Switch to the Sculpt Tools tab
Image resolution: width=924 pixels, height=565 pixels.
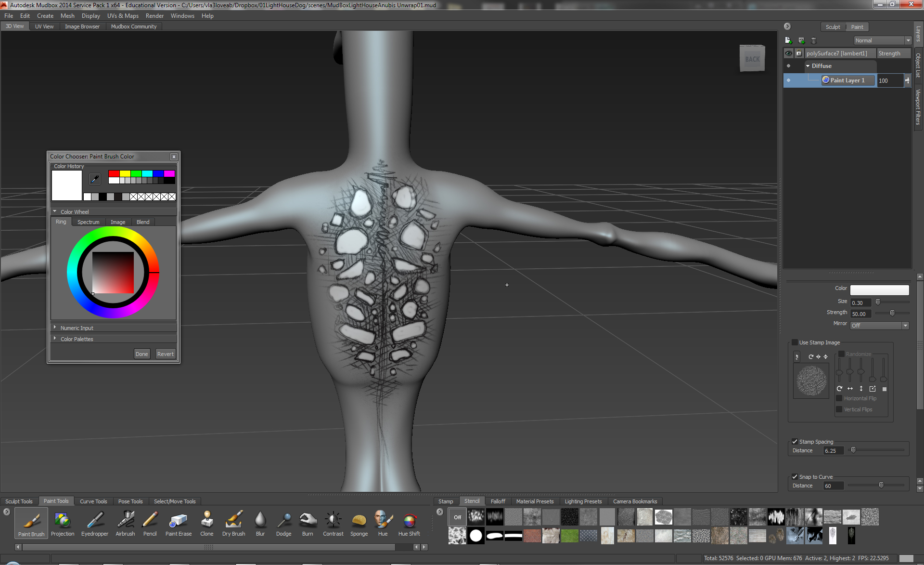pos(19,501)
